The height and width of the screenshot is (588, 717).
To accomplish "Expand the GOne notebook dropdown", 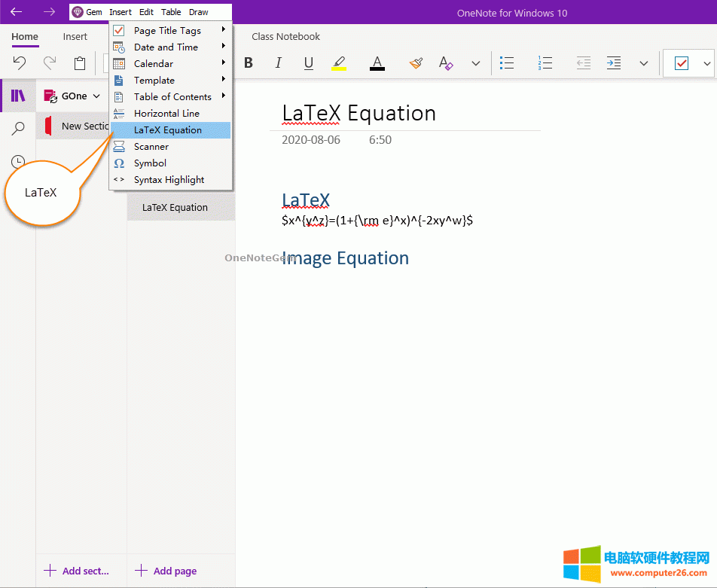I will [x=96, y=96].
